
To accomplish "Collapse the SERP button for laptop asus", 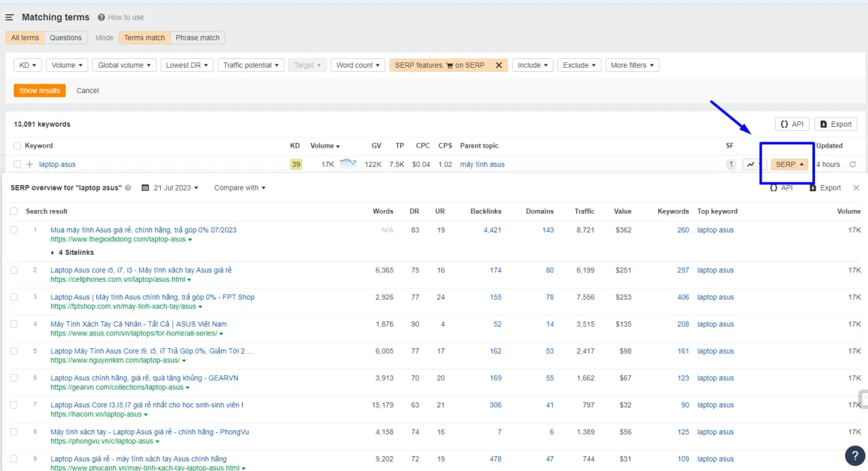I will [x=789, y=165].
